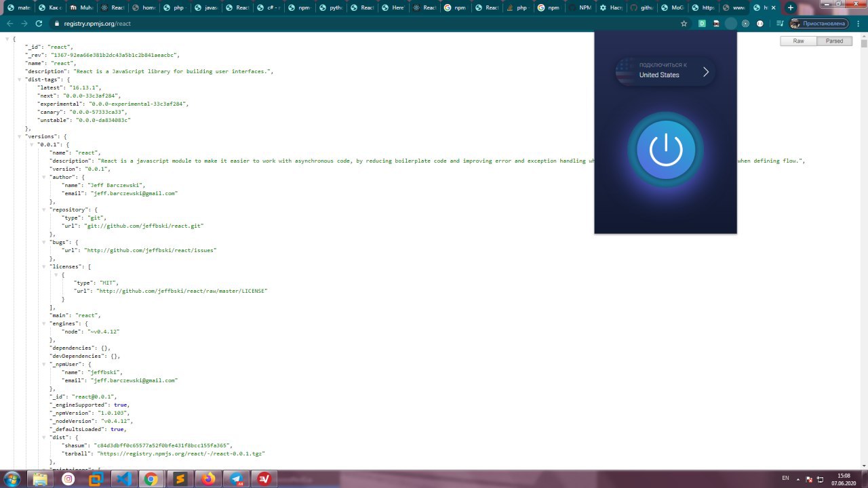Reload the current page
The image size is (868, 488).
[x=39, y=23]
